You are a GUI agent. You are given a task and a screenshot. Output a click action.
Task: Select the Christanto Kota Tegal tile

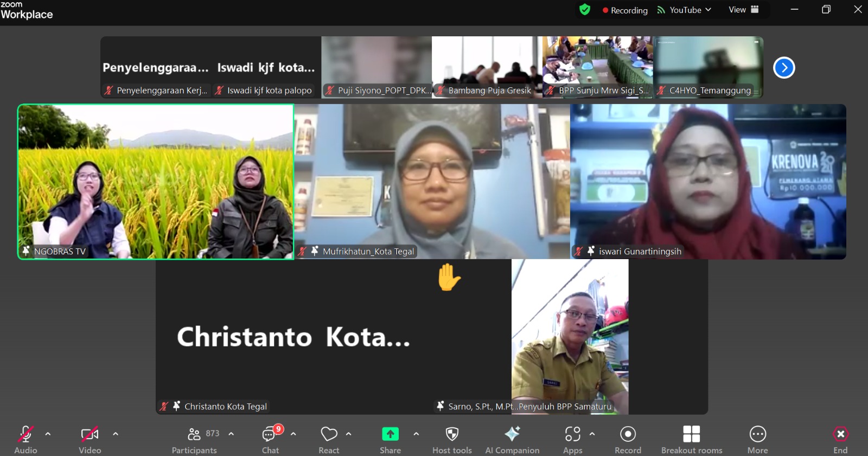[294, 337]
